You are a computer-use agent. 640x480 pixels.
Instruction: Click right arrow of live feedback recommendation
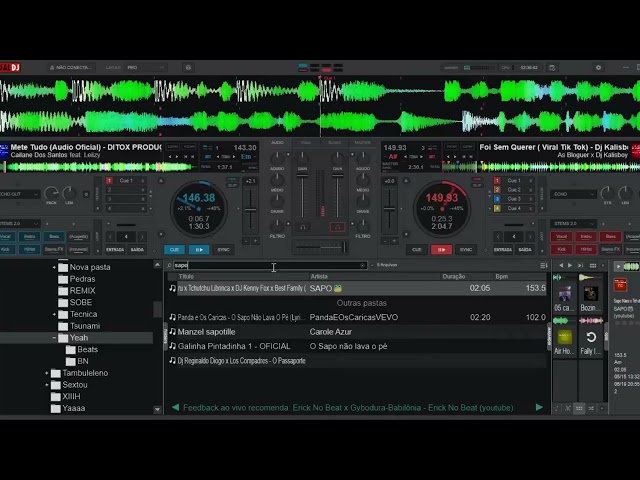click(x=539, y=407)
